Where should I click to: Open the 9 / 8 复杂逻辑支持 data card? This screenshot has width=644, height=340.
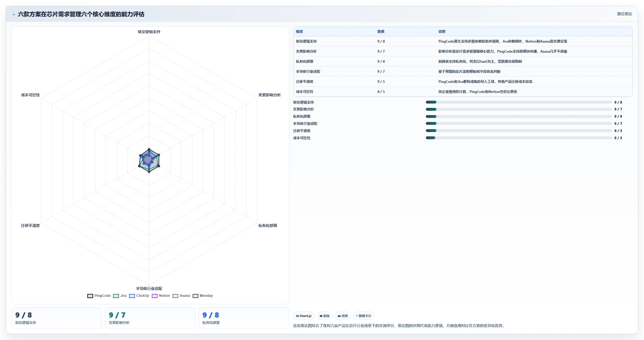tap(57, 318)
